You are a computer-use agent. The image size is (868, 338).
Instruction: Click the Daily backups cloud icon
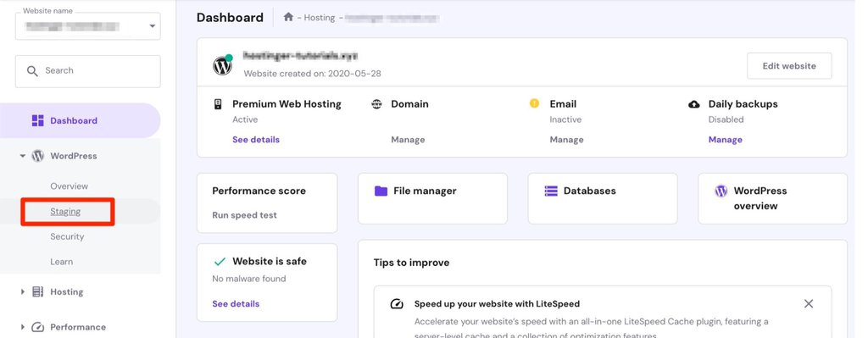[x=694, y=104]
